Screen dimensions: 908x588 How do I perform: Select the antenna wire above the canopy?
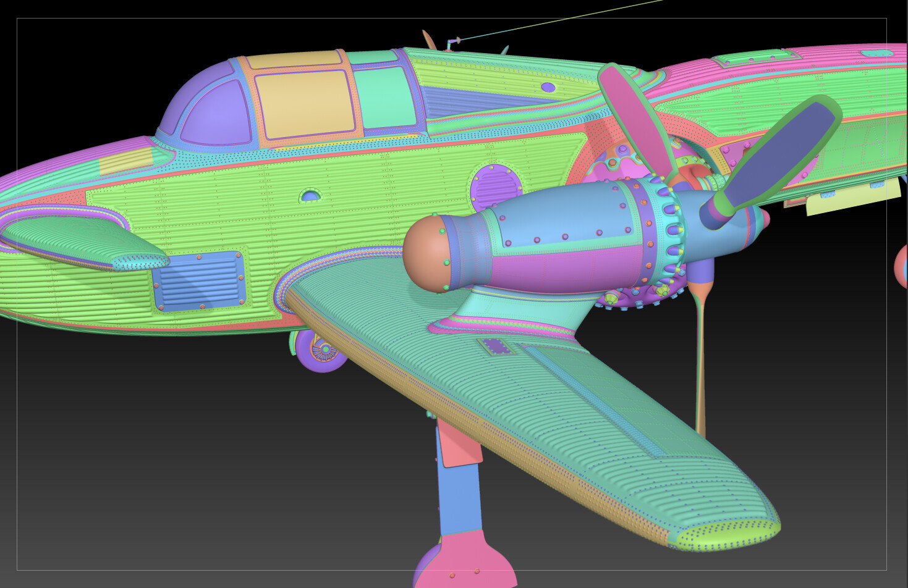click(559, 20)
